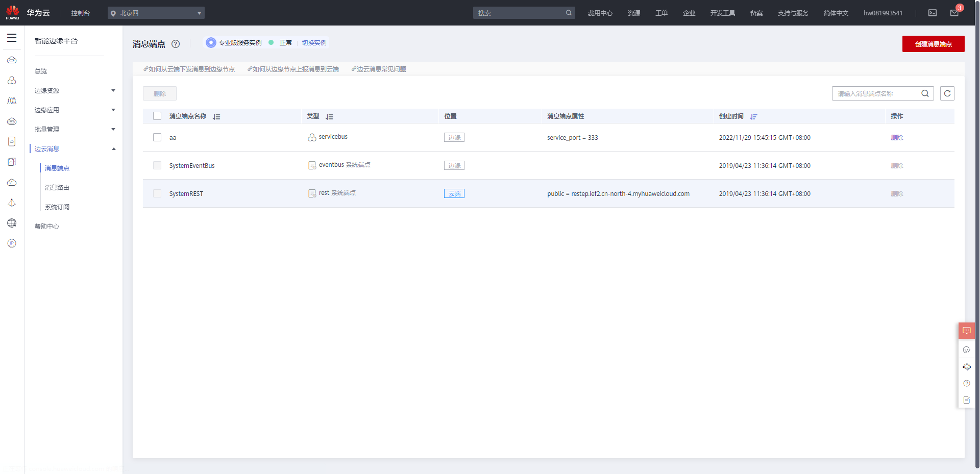Viewport: 980px width, 474px height.
Task: Open the hw081993541 account menu
Action: click(x=883, y=13)
